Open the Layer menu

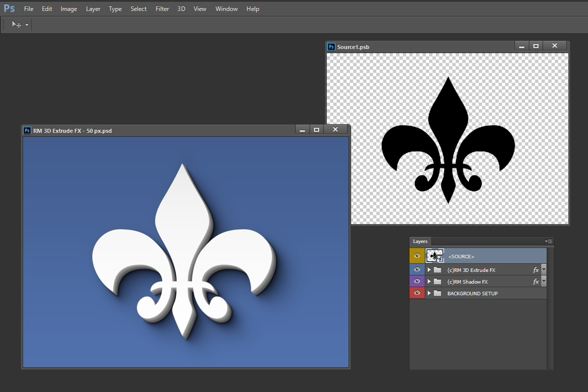click(93, 9)
